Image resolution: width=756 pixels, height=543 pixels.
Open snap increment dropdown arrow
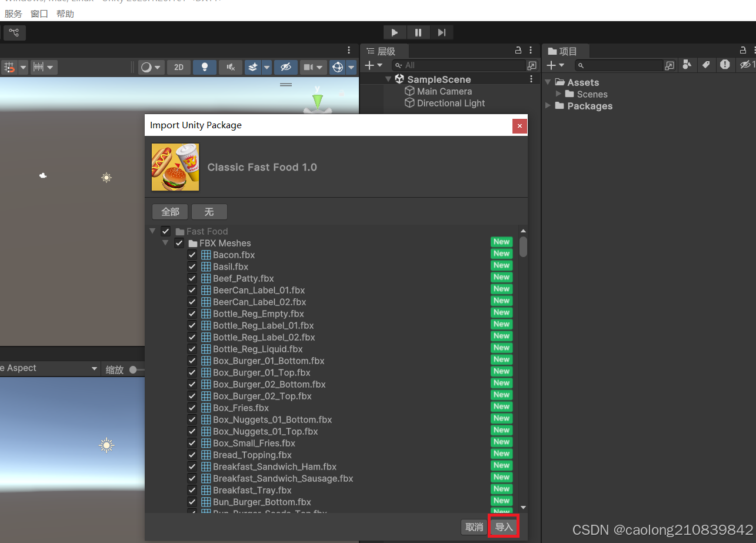click(51, 68)
